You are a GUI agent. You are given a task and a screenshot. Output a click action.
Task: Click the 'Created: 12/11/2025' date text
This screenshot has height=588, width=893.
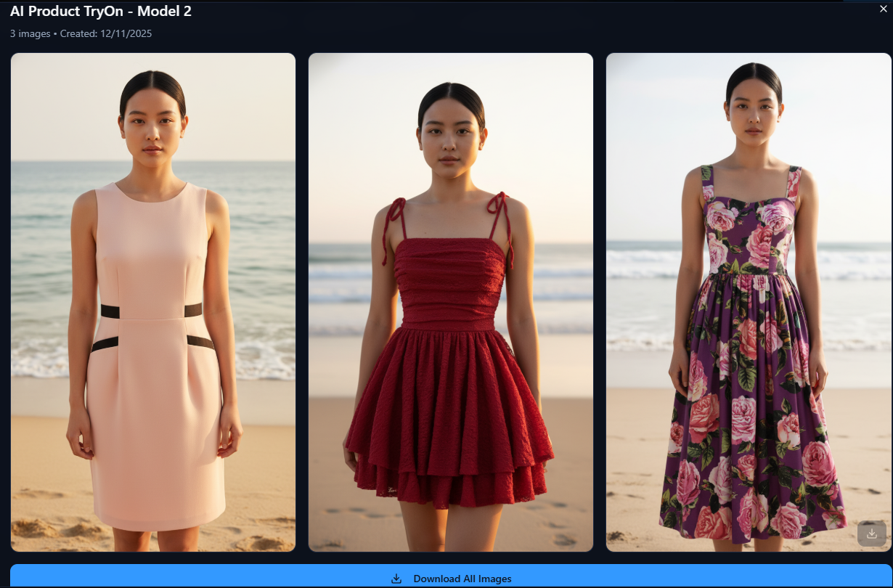pos(107,33)
